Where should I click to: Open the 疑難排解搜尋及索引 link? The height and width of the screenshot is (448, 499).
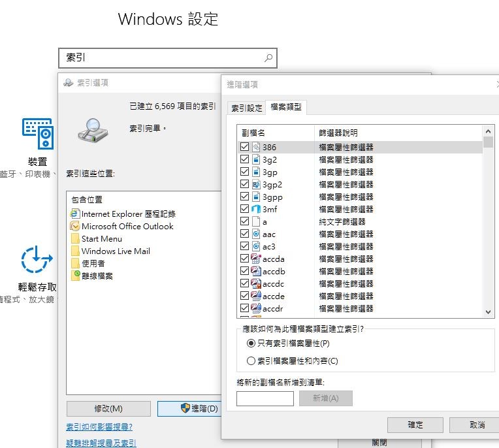101,443
